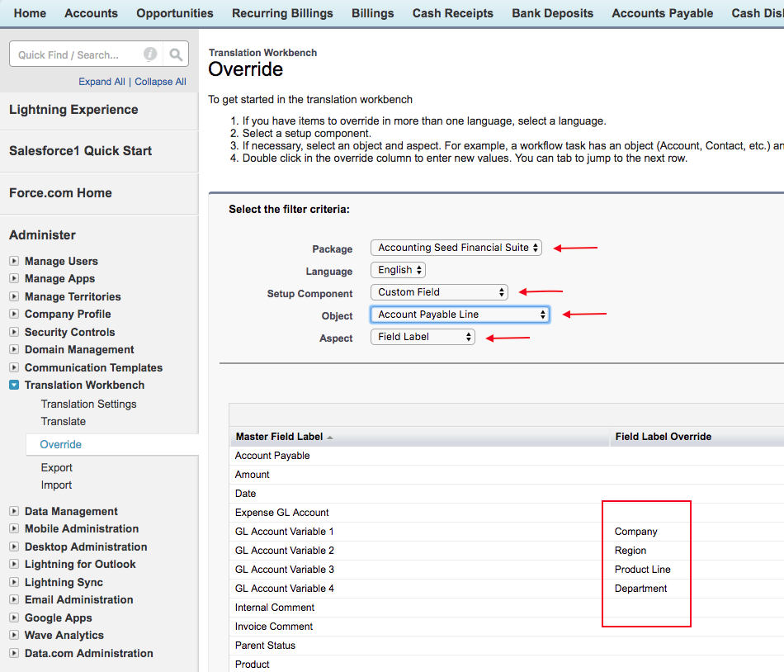Viewport: 784px width, 672px height.
Task: Switch to the Bank Deposits tab
Action: click(552, 13)
